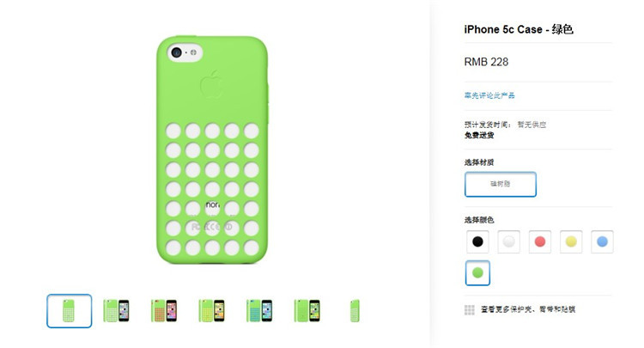Choose the blue color swatch
Viewport: 644px width, 348px height.
coord(602,241)
